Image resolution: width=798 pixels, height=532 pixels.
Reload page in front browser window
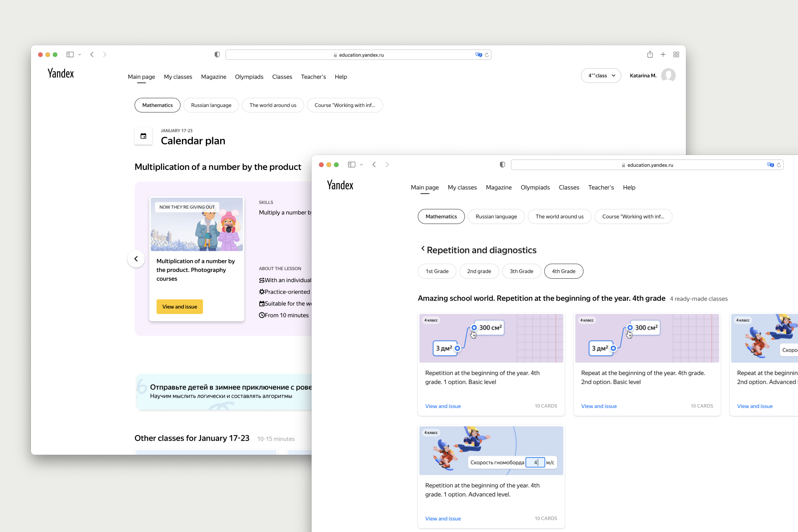tap(779, 165)
